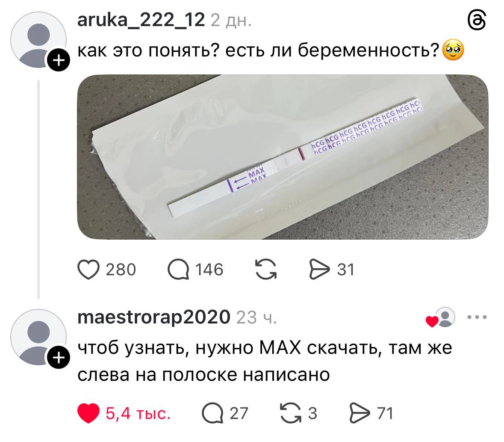504x442 pixels.
Task: Follow maestrorap2020 via plus badge
Action: pos(58,357)
